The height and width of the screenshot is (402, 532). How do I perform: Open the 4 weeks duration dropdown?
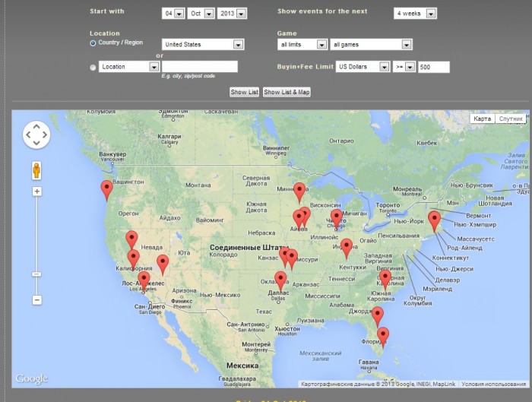[x=415, y=14]
